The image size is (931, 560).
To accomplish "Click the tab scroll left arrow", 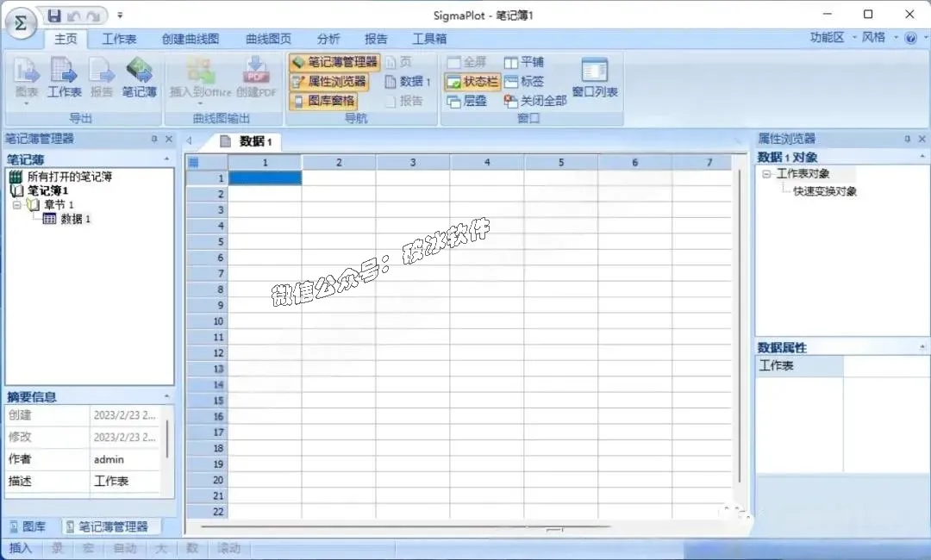I will [x=190, y=141].
